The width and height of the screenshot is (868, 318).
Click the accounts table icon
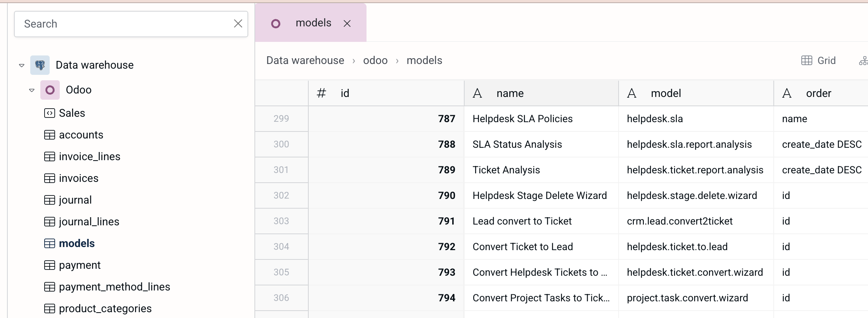coord(50,135)
